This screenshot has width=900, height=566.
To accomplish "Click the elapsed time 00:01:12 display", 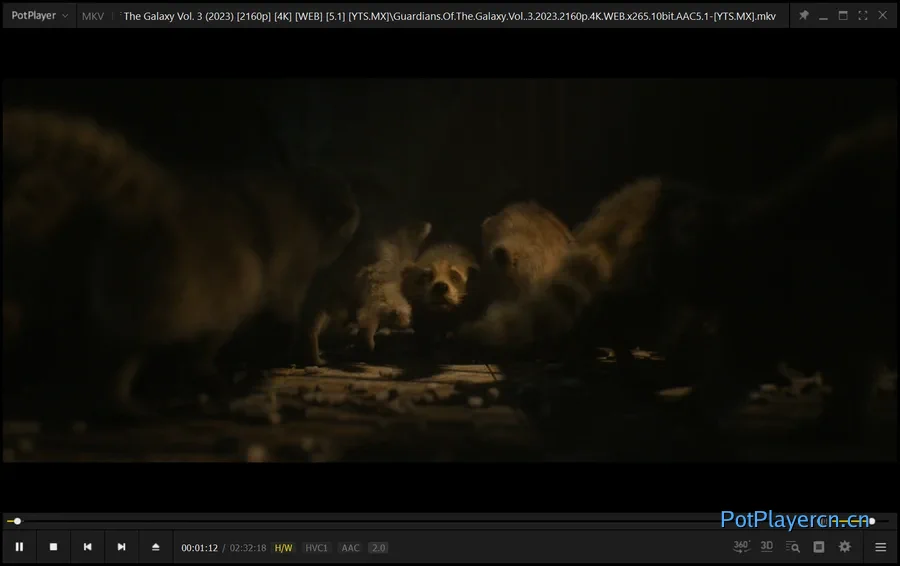I will pyautogui.click(x=199, y=548).
